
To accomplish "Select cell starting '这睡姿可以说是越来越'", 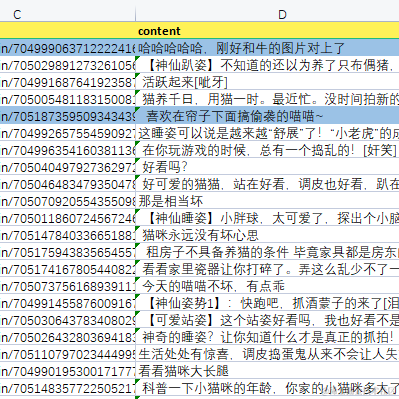I will click(267, 133).
